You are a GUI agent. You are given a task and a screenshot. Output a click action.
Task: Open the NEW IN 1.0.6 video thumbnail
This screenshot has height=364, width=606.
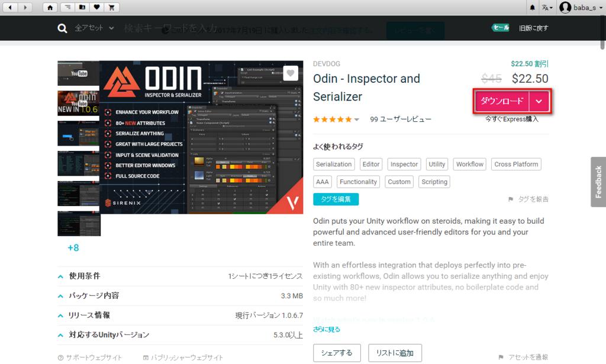[79, 103]
